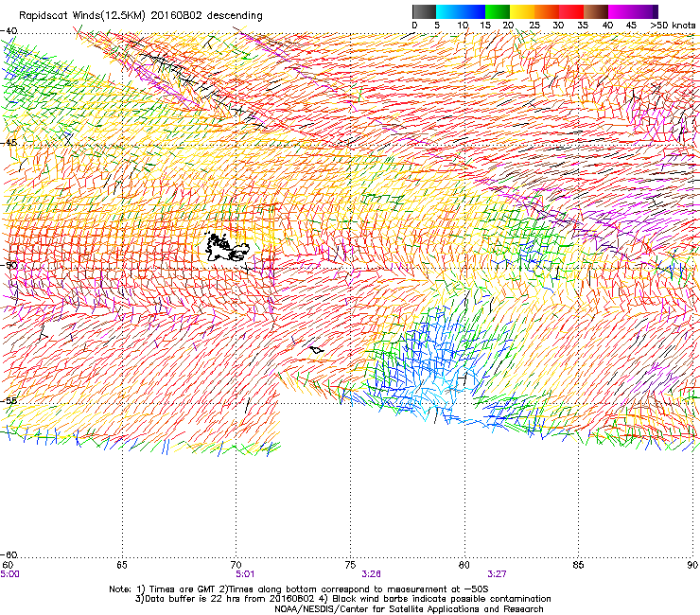Click the cyan 5-10 knots color bar segment

448,11
